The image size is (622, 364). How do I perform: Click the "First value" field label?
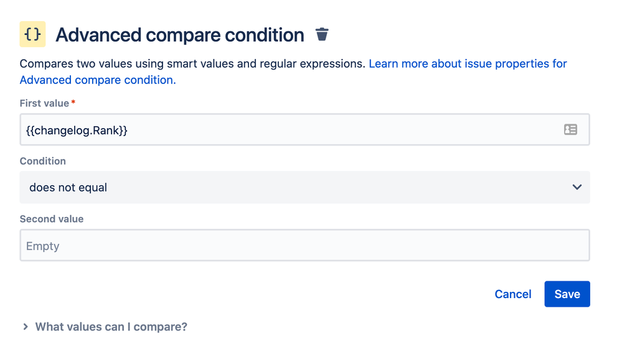pyautogui.click(x=44, y=103)
